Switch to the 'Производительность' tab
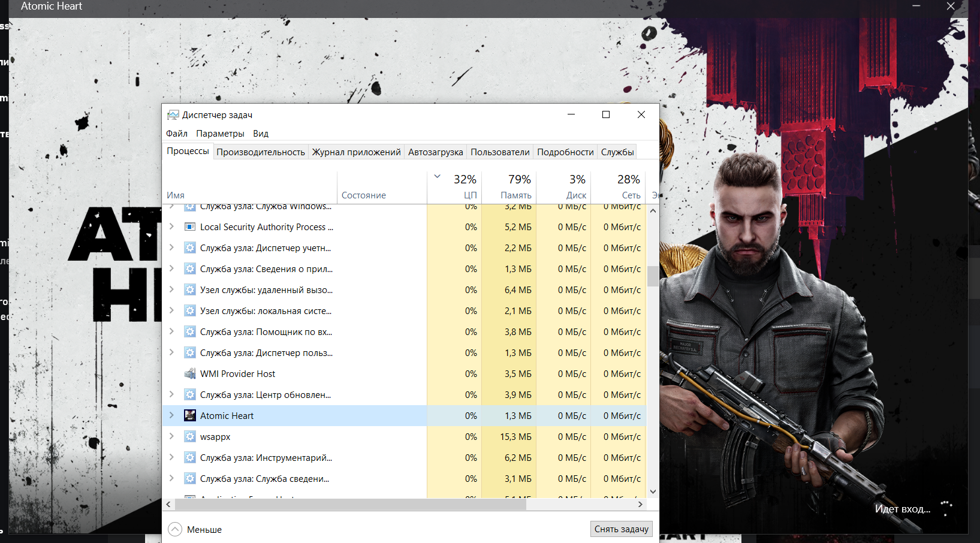The image size is (980, 543). (x=261, y=152)
